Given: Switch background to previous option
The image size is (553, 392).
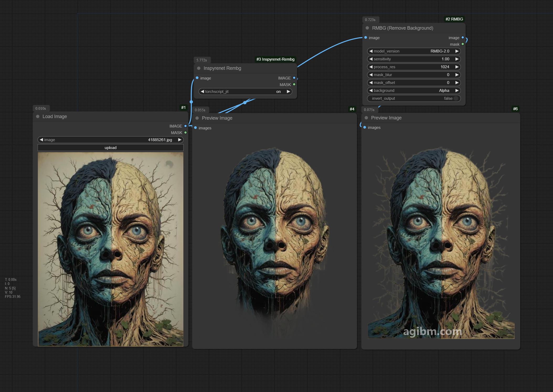Looking at the screenshot, I should (x=371, y=91).
